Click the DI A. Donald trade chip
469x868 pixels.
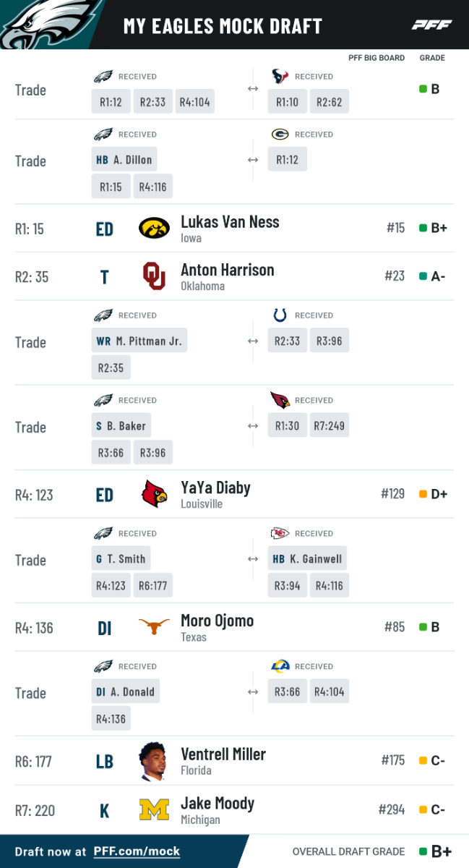click(126, 692)
